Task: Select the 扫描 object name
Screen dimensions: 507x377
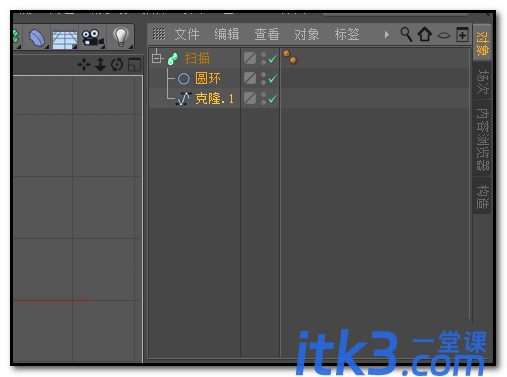Action: (197, 59)
